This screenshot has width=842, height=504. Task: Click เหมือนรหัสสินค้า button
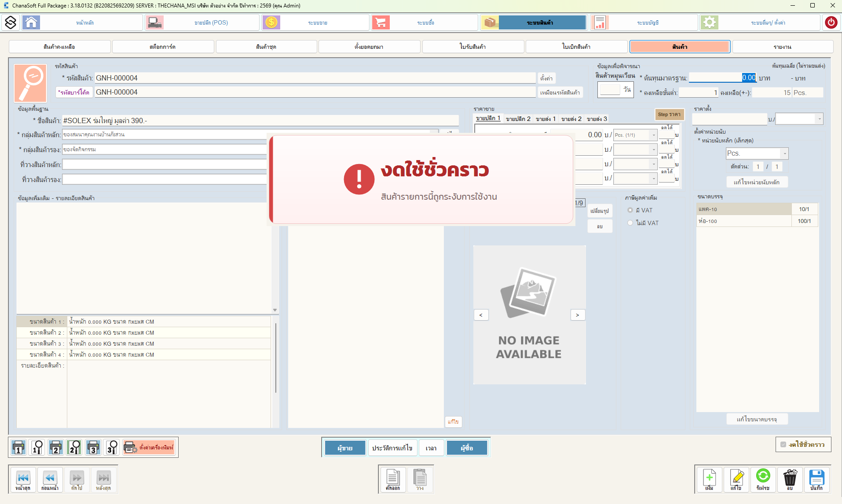point(560,92)
